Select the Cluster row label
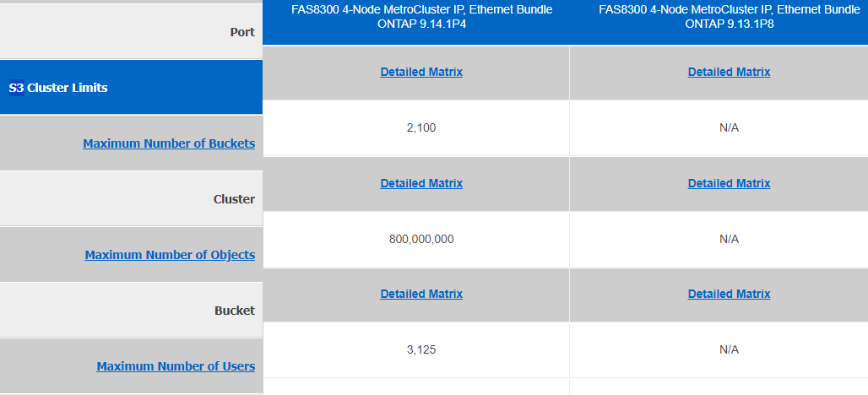 [x=234, y=199]
